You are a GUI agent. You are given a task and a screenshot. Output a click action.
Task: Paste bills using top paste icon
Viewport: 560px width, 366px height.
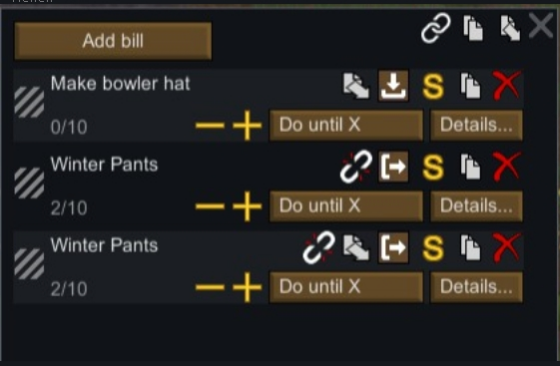coord(509,28)
